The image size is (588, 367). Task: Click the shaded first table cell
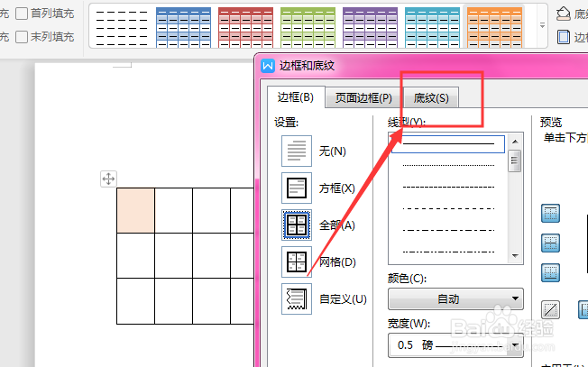point(136,210)
